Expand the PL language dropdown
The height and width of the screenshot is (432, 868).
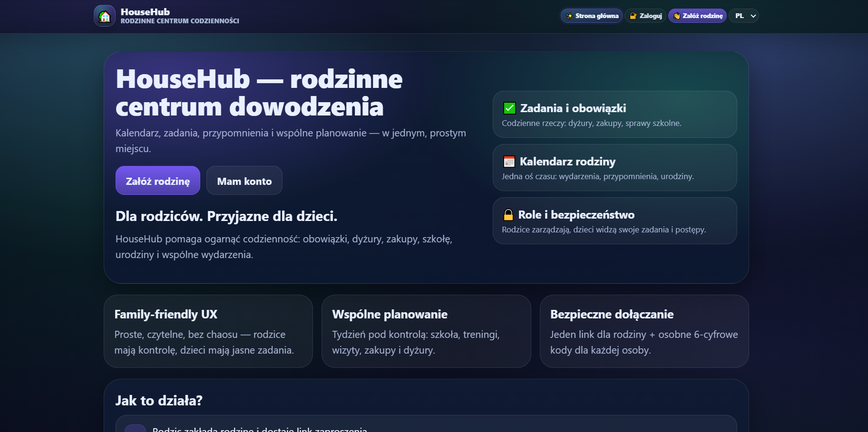click(744, 16)
